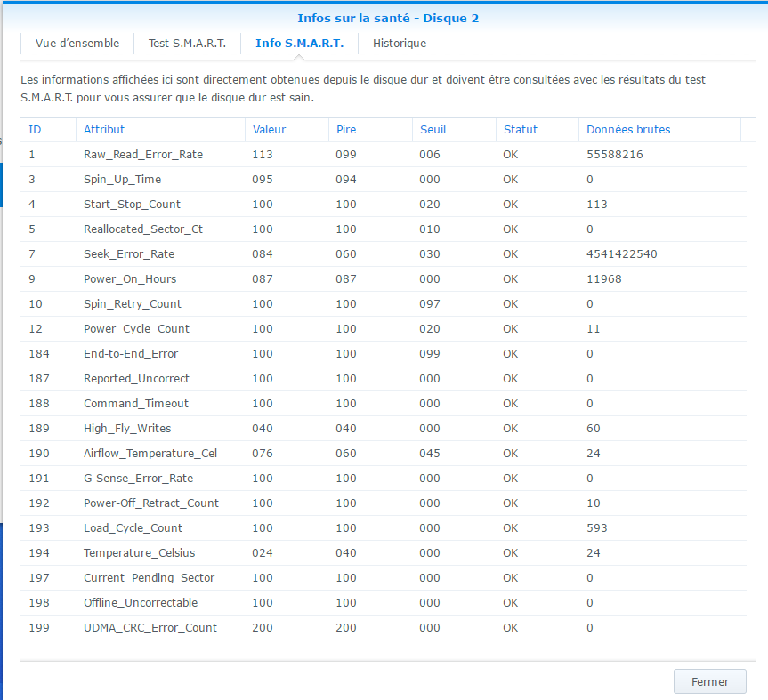The height and width of the screenshot is (700, 768).
Task: Select the G-Sense_Error_Rate attribute
Action: click(x=138, y=479)
